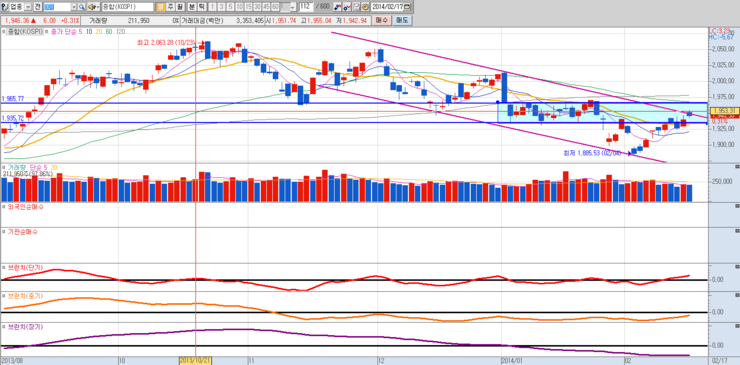
Task: Click the blue-red chart tool icon after 600
Action: pyautogui.click(x=337, y=7)
